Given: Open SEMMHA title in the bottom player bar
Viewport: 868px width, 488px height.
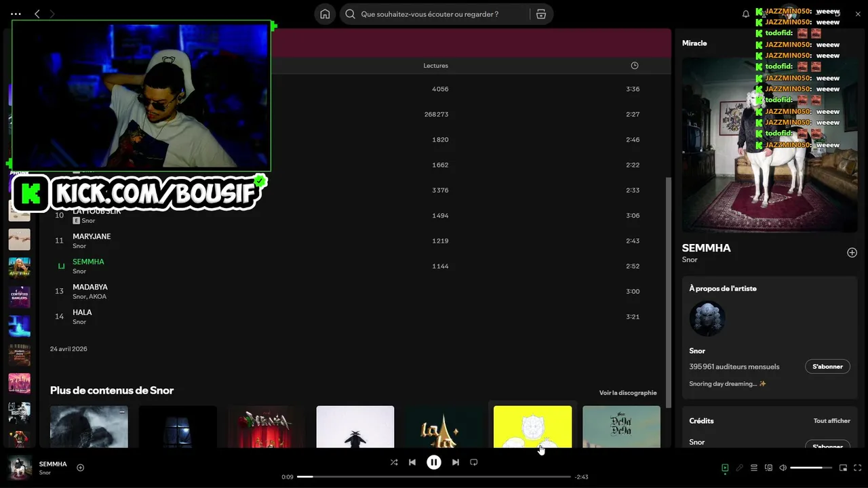Looking at the screenshot, I should point(53,464).
